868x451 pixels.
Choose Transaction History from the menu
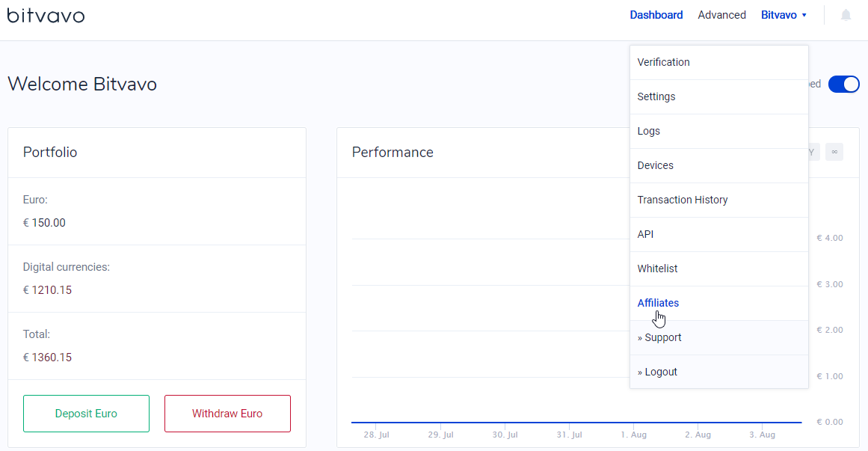click(x=719, y=200)
